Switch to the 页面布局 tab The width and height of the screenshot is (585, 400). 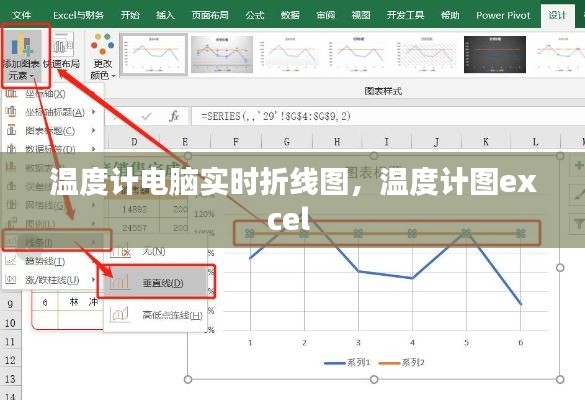click(x=210, y=15)
